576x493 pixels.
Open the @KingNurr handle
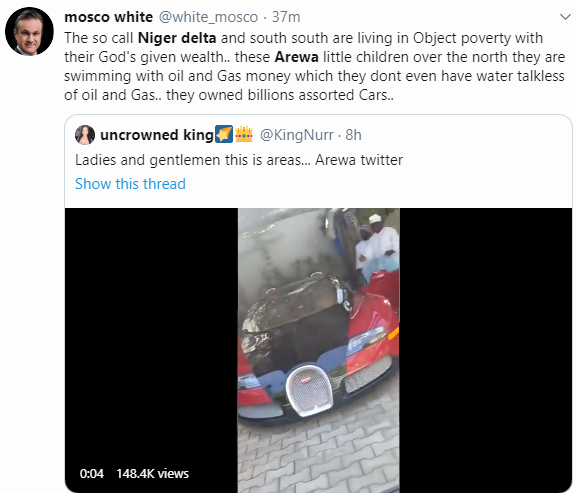[x=296, y=135]
